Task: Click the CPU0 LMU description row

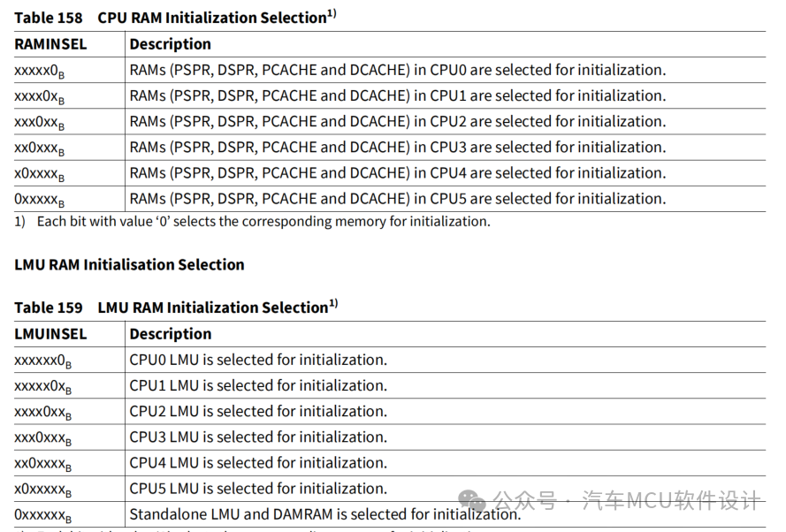Action: pos(258,359)
